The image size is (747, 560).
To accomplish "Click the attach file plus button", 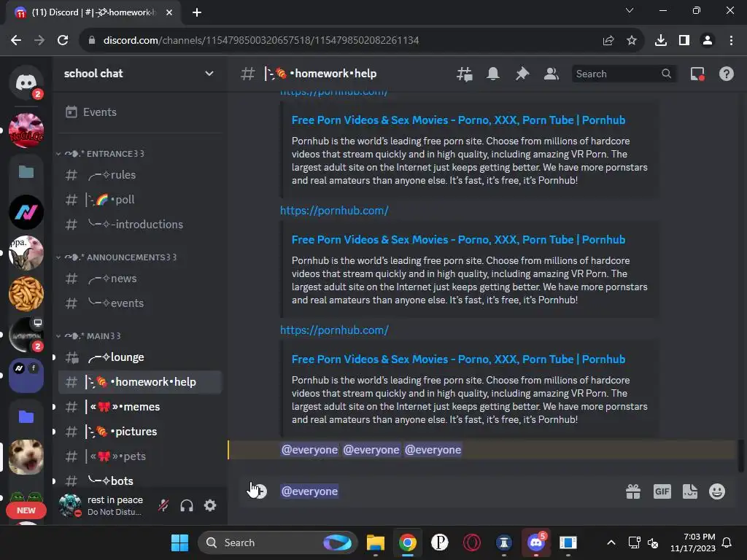I will (259, 491).
